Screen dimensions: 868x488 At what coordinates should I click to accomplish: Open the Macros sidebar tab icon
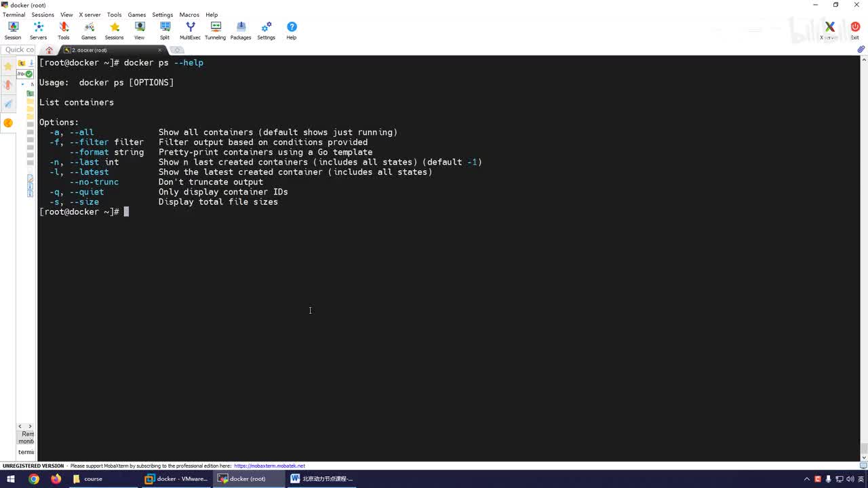tap(8, 104)
